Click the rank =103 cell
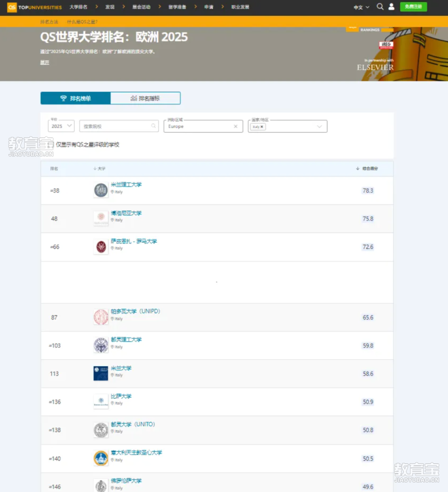Viewport: 448px width, 492px height. tap(55, 345)
